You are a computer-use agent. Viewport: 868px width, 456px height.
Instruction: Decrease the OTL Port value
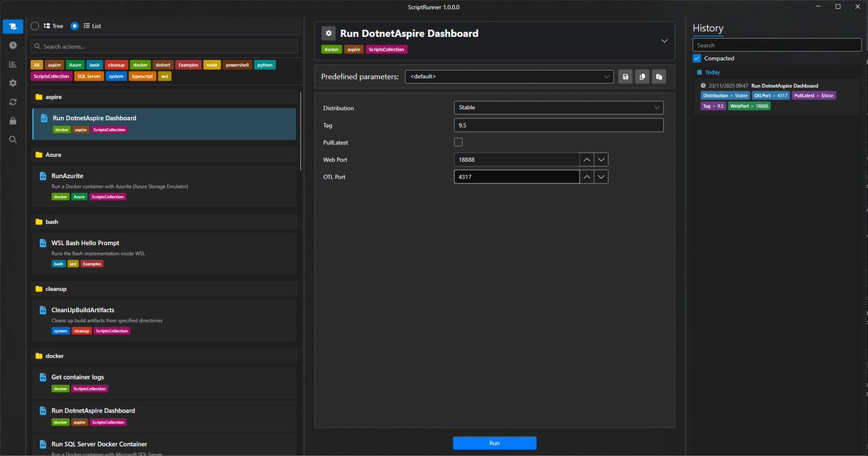[601, 177]
